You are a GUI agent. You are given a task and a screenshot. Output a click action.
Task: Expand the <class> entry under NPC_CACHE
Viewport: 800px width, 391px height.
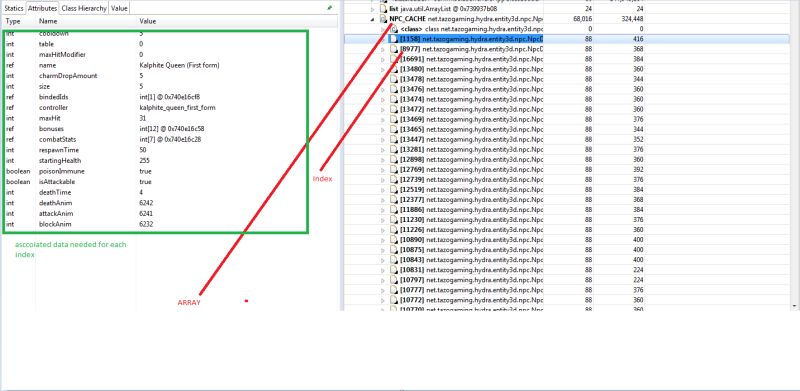[x=383, y=29]
